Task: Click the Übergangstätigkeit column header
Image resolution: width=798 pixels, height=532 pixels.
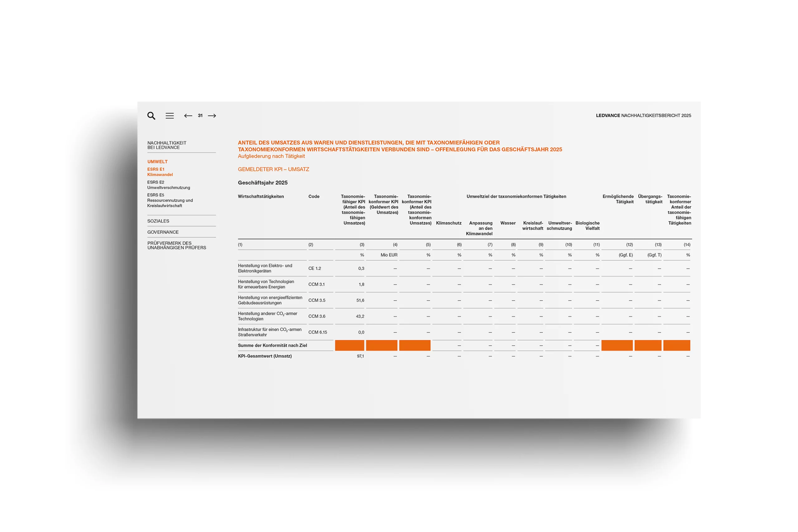Action: coord(650,199)
